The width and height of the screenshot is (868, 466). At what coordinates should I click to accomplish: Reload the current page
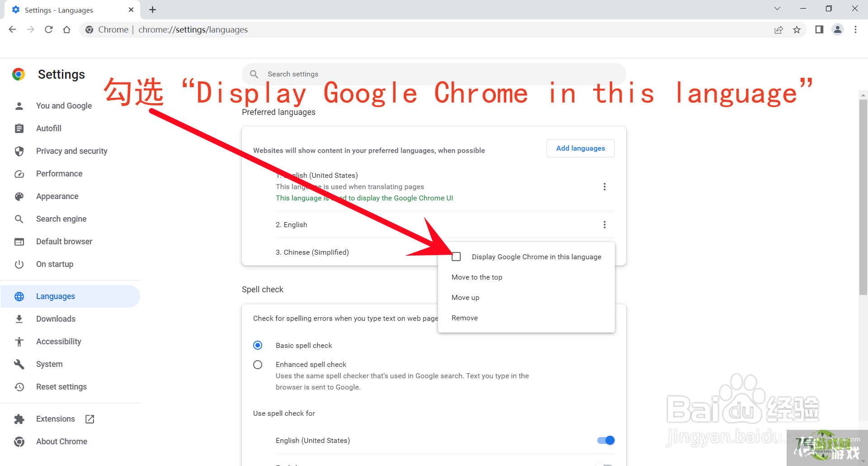point(48,29)
